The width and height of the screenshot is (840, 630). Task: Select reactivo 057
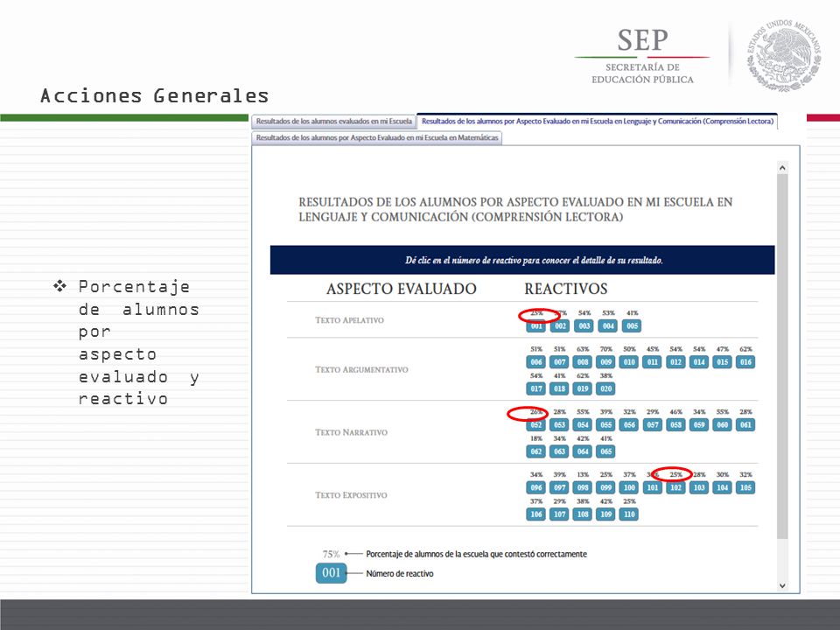[x=653, y=425]
